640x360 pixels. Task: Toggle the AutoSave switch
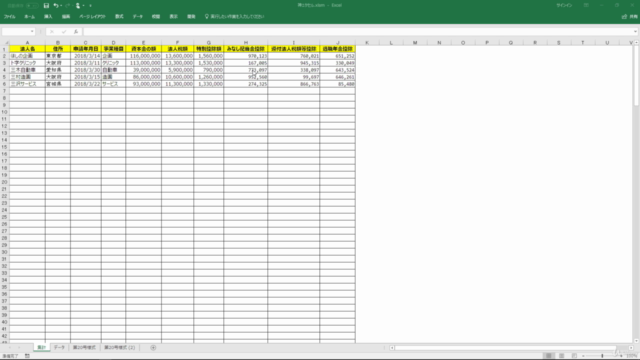[x=31, y=5]
